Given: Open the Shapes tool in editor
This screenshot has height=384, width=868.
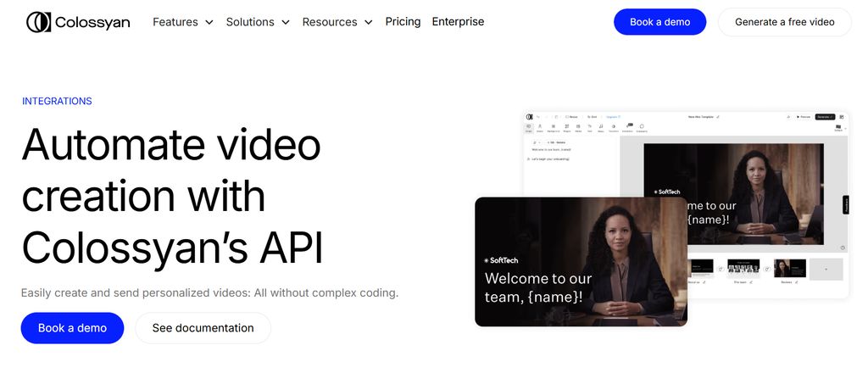Looking at the screenshot, I should click(x=567, y=128).
